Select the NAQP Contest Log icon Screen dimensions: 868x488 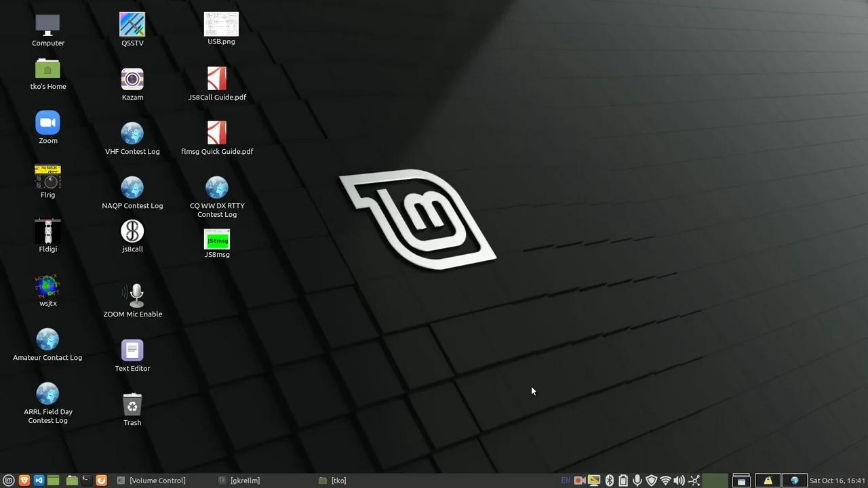132,188
